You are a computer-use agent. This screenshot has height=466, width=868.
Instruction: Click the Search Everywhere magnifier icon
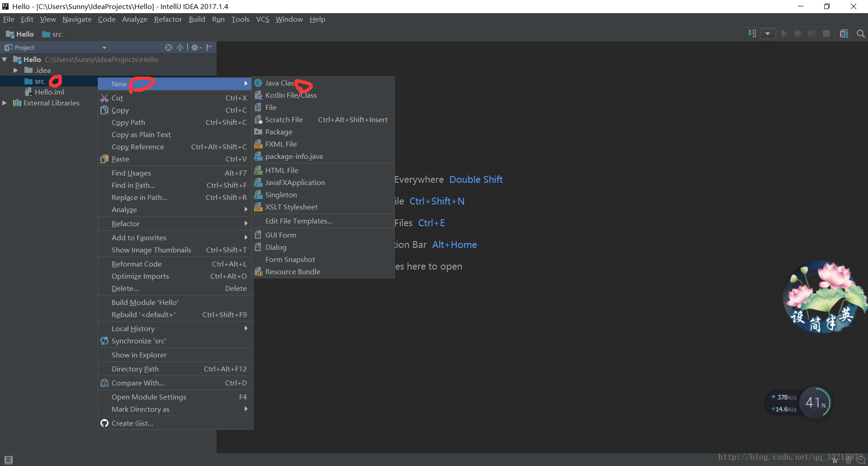(x=861, y=34)
